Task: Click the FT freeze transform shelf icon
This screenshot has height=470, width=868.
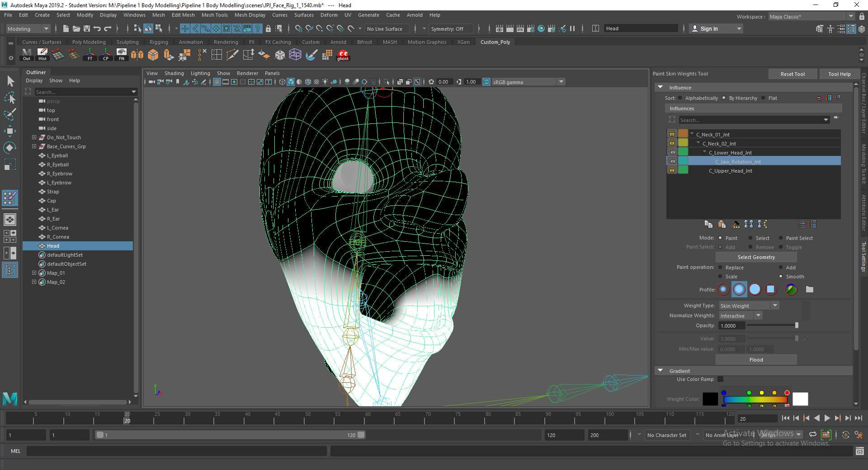Action: click(90, 55)
